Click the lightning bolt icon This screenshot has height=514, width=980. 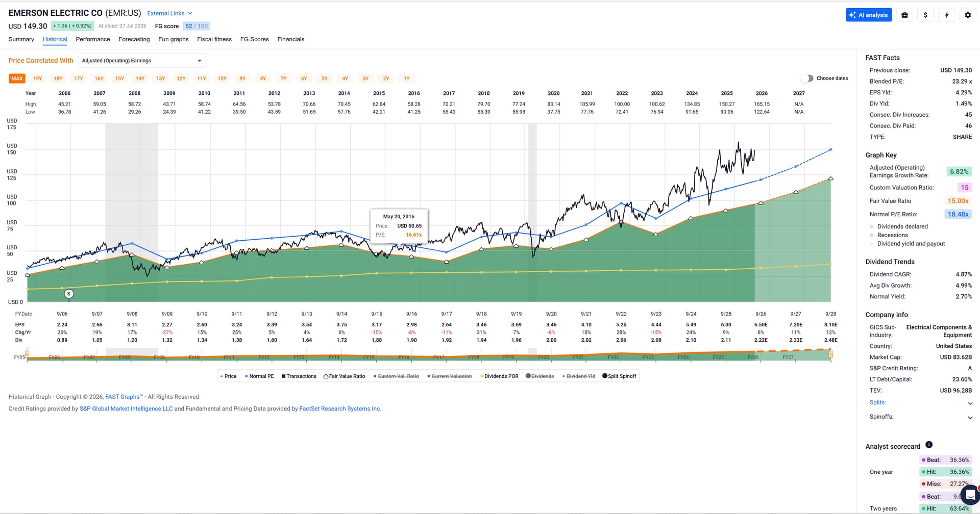click(x=946, y=15)
